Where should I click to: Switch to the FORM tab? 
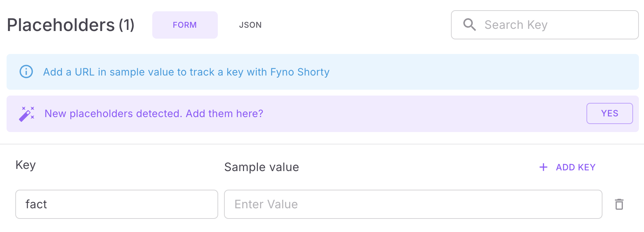point(185,25)
